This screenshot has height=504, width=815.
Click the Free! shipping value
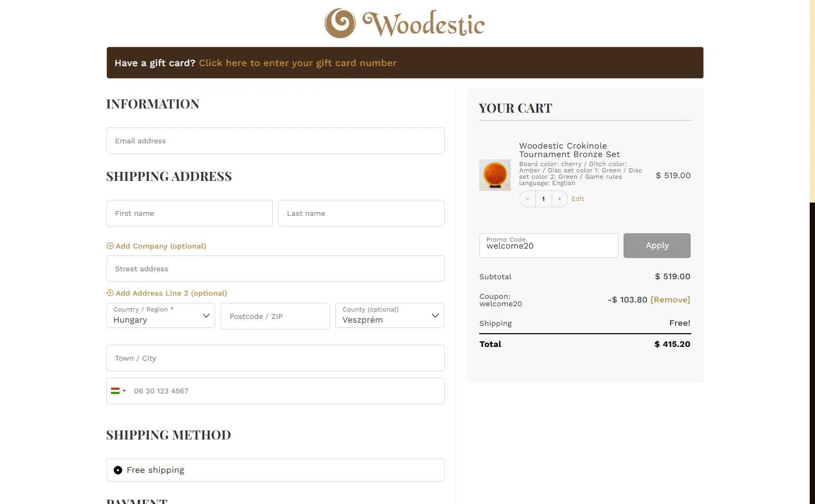click(x=680, y=323)
